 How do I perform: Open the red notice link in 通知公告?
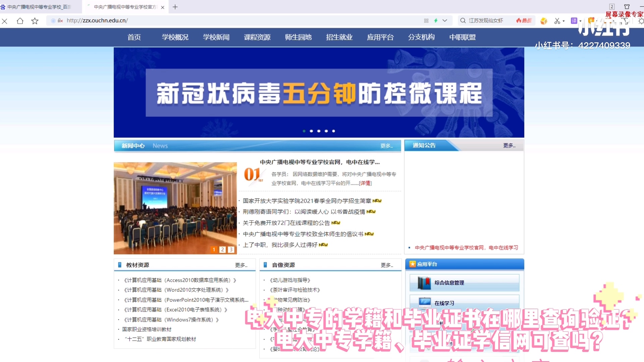[466, 248]
